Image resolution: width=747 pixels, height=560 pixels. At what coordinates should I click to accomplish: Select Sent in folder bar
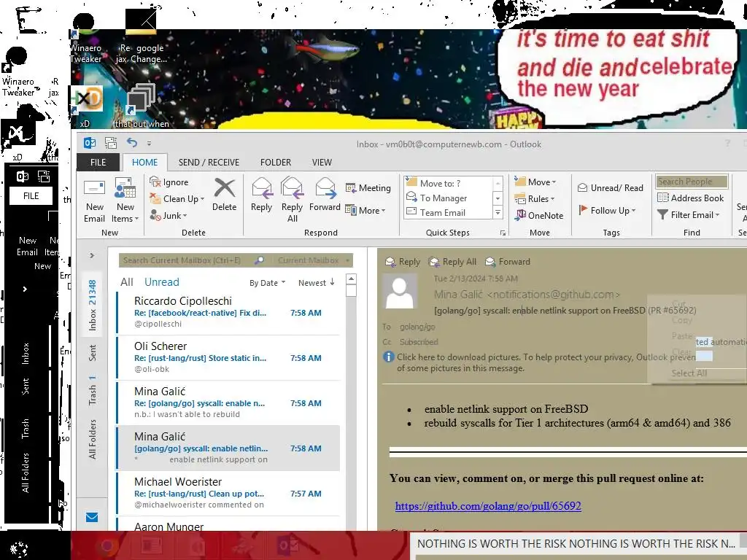(x=93, y=353)
